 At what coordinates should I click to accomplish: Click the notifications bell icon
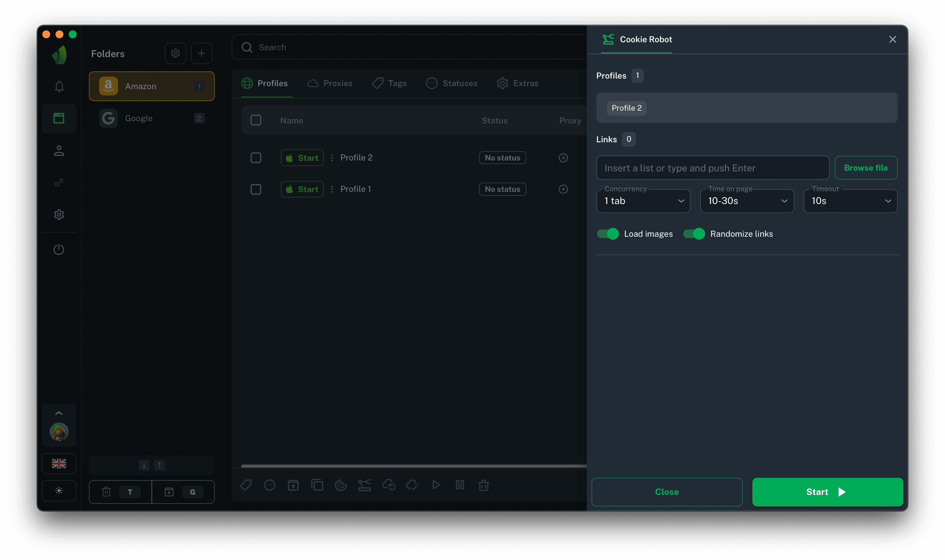pyautogui.click(x=59, y=87)
